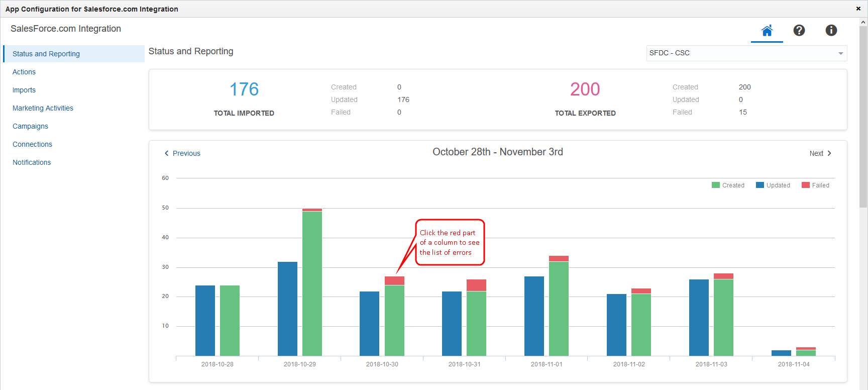Click the blue updated bar for 2018-11-01

tap(534, 316)
